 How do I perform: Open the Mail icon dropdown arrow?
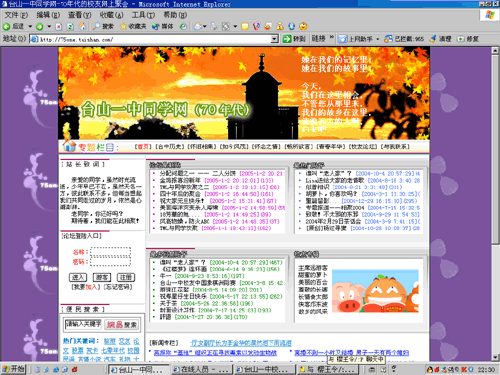click(204, 26)
